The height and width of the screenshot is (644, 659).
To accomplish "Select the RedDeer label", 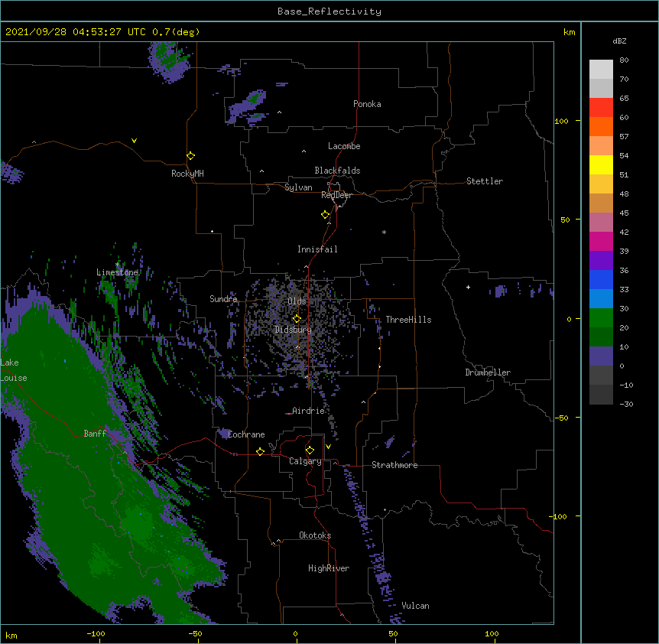I will pyautogui.click(x=336, y=195).
